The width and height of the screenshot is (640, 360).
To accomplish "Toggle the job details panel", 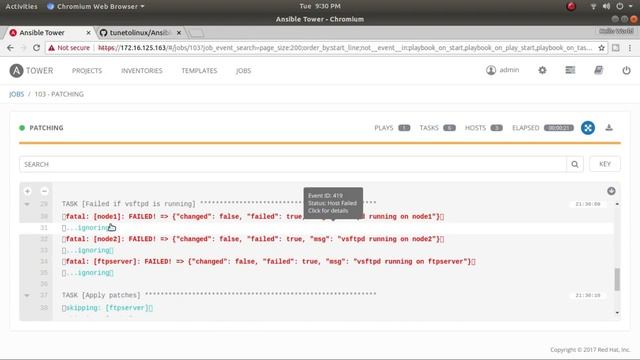I will [x=588, y=128].
